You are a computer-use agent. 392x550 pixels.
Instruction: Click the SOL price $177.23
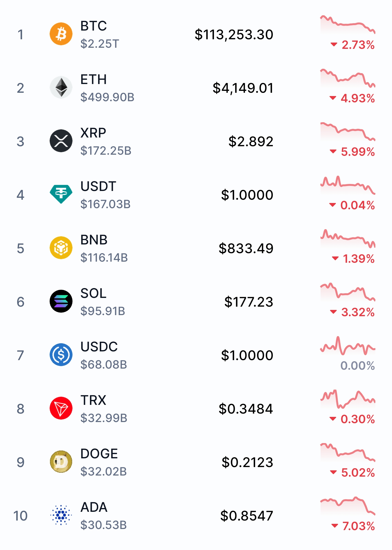point(249,302)
